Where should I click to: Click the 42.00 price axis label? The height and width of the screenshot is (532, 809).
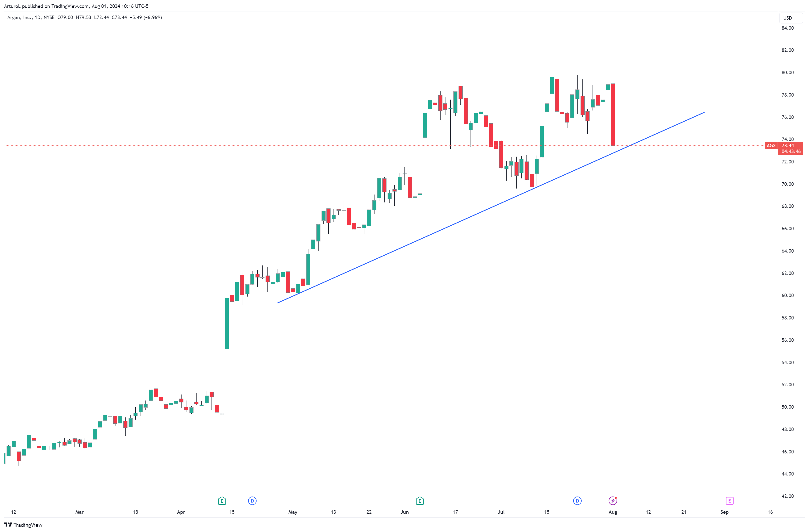(788, 497)
